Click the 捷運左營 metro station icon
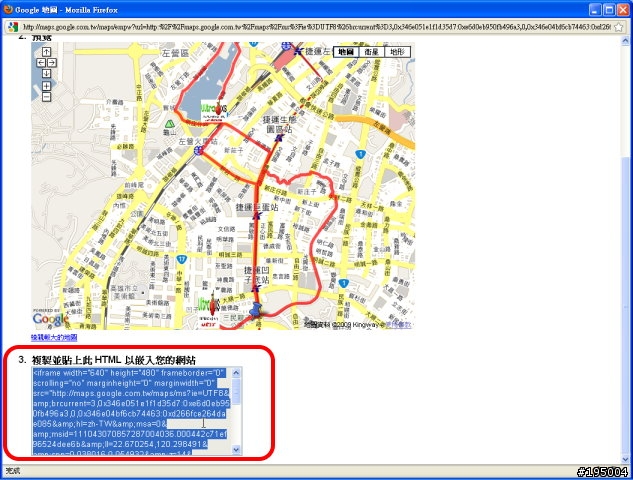 click(x=298, y=51)
